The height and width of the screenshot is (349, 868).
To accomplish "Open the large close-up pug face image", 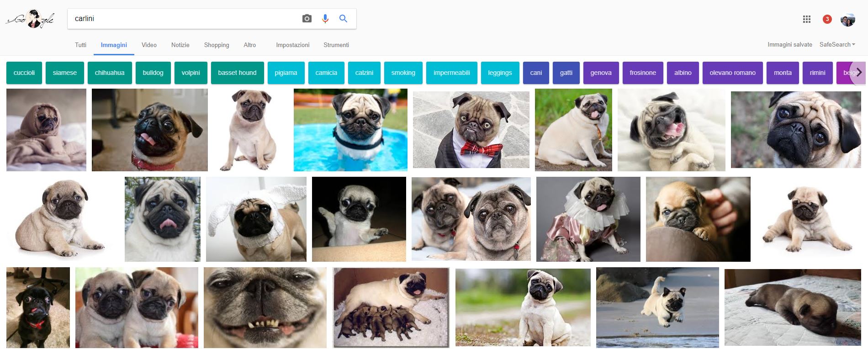I will click(x=796, y=130).
